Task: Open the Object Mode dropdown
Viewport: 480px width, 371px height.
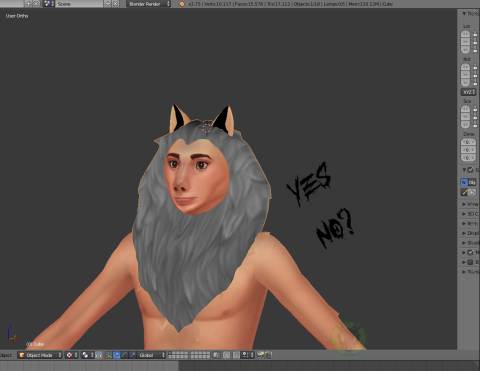Action: [40, 355]
